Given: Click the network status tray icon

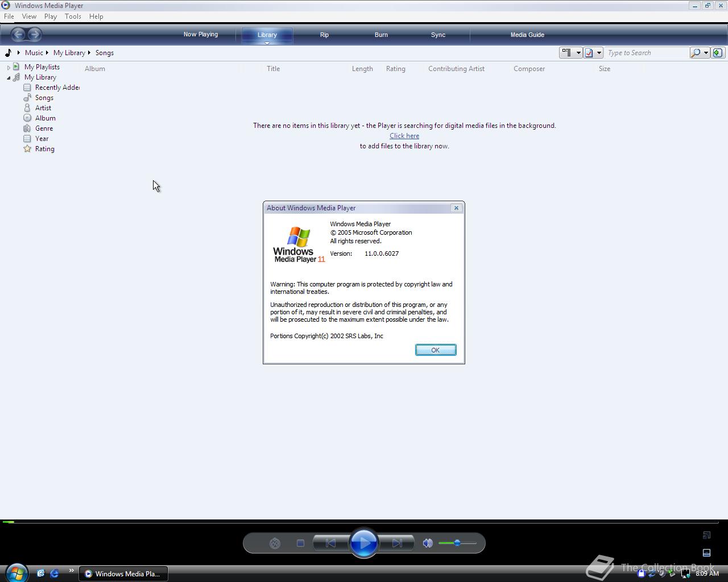Looking at the screenshot, I should point(685,573).
